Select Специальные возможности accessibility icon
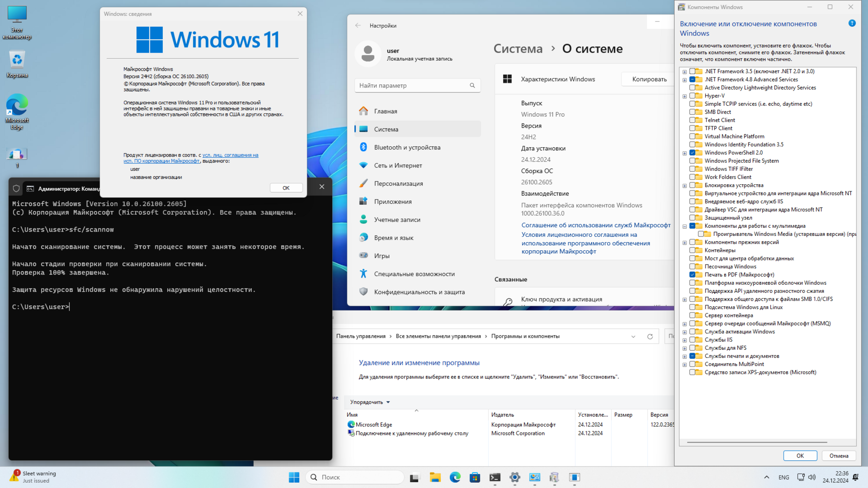868x488 pixels. pyautogui.click(x=363, y=274)
